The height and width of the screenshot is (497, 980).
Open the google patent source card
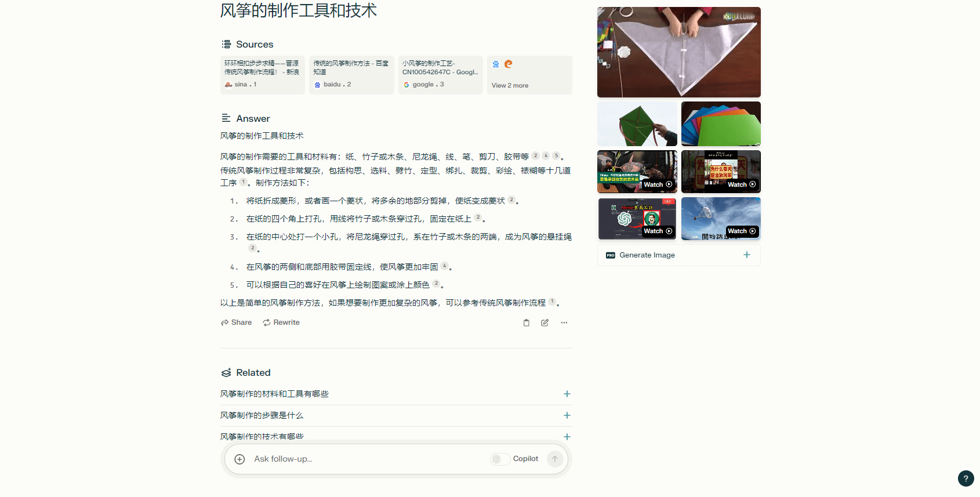pos(441,75)
